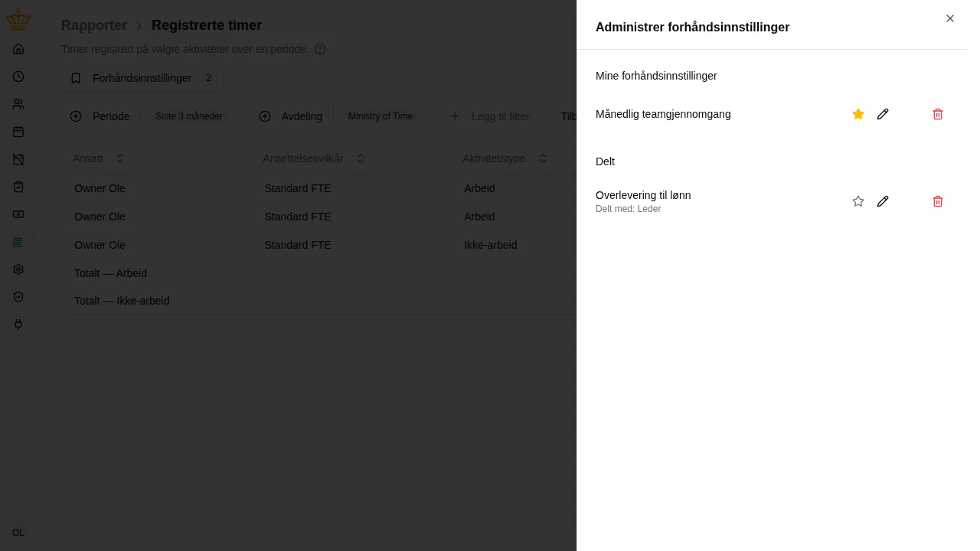Open the plug integrations icon in sidebar
Viewport: 980px width, 551px height.
tap(18, 324)
